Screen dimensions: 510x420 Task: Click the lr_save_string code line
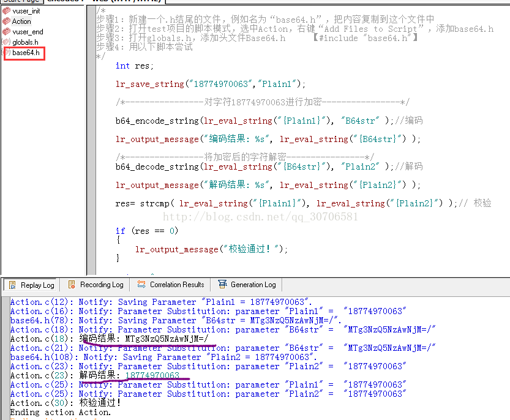[211, 84]
